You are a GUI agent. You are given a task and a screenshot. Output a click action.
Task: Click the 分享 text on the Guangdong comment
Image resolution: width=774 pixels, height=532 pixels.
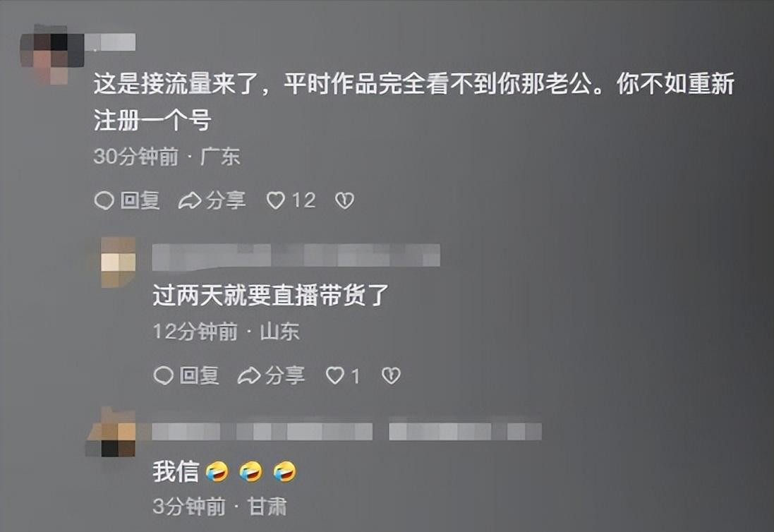[226, 201]
